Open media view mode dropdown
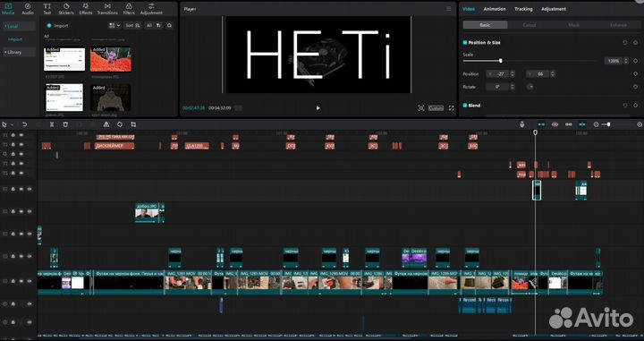644x341 pixels. tap(114, 25)
